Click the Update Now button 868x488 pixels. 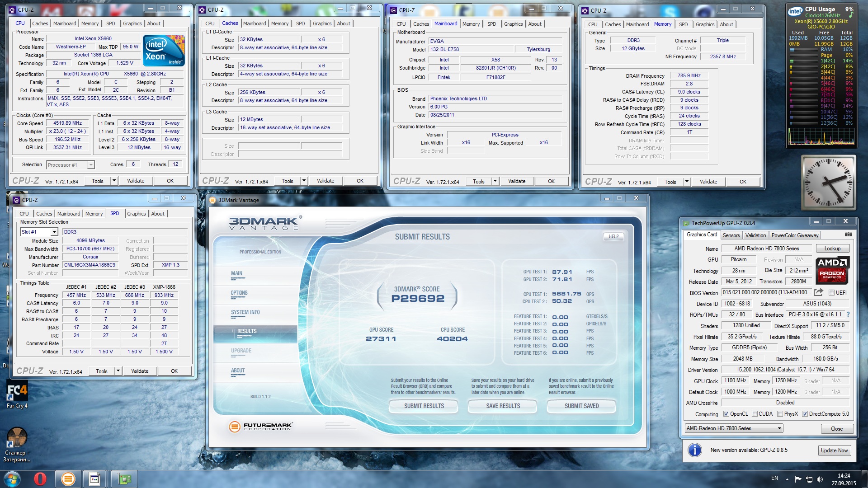834,450
